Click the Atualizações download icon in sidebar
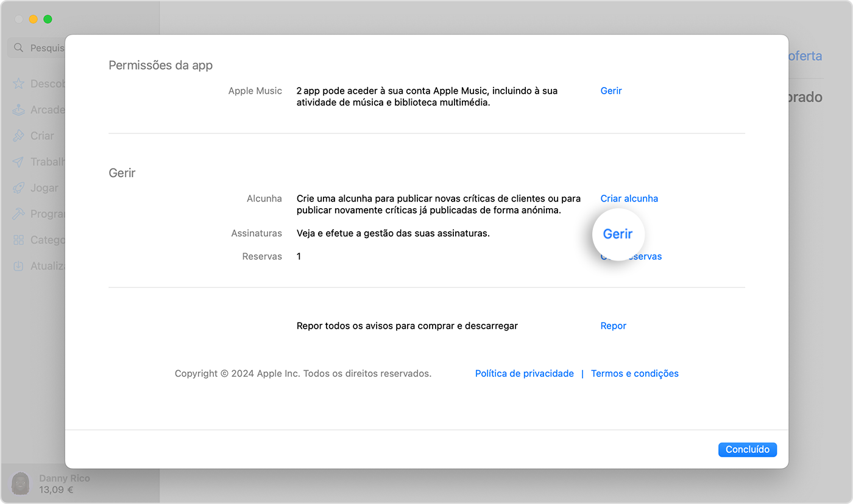Screen dimensions: 853x504 19,266
